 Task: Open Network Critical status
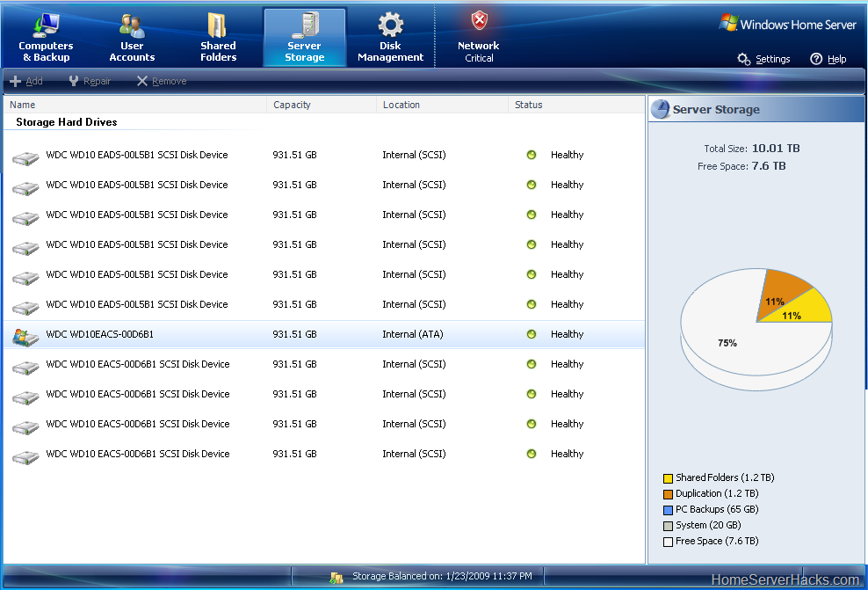tap(479, 38)
